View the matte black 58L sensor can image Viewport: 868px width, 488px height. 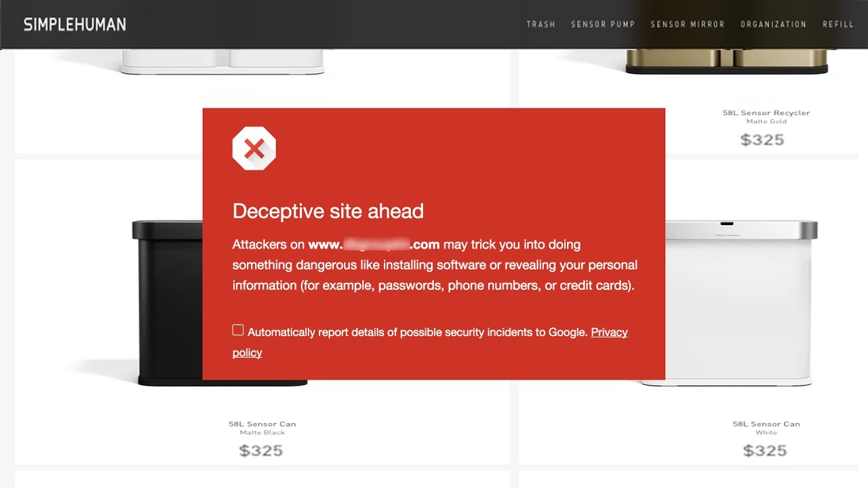point(170,303)
